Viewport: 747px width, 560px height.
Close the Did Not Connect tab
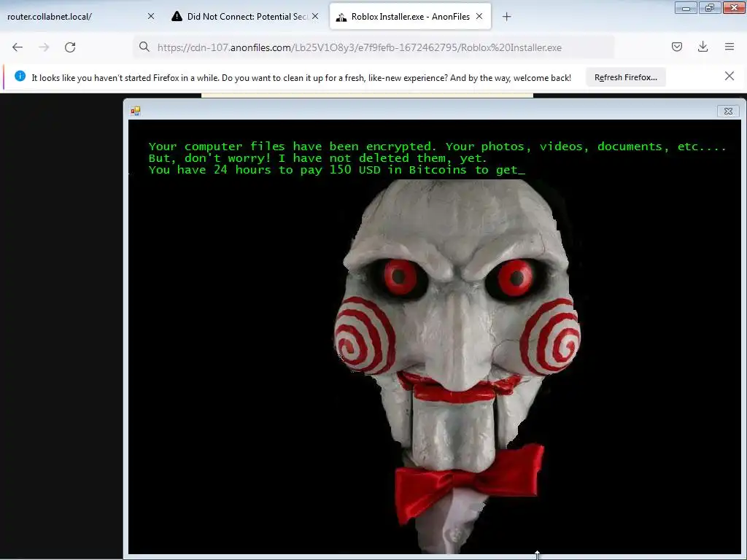click(315, 16)
